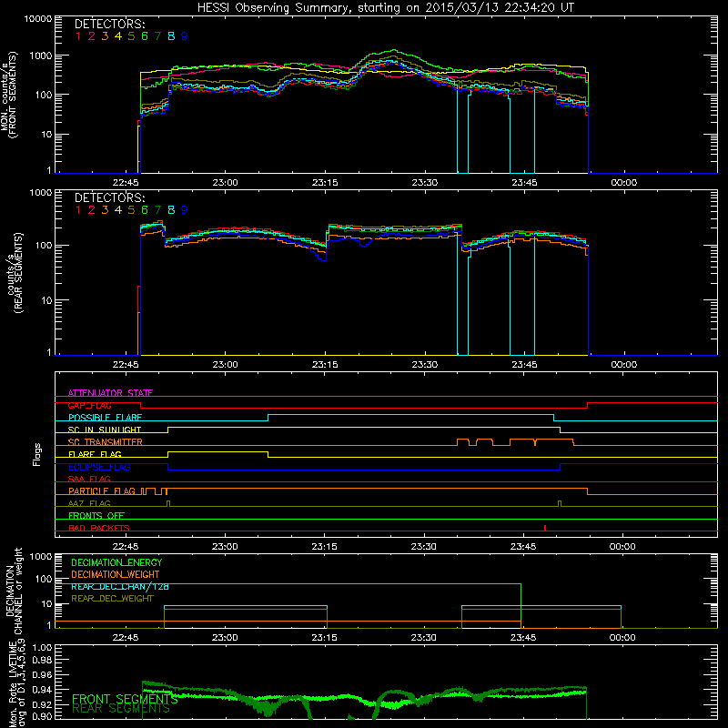This screenshot has width=728, height=728.
Task: Click the GAP_FLAG label
Action: pyautogui.click(x=89, y=405)
